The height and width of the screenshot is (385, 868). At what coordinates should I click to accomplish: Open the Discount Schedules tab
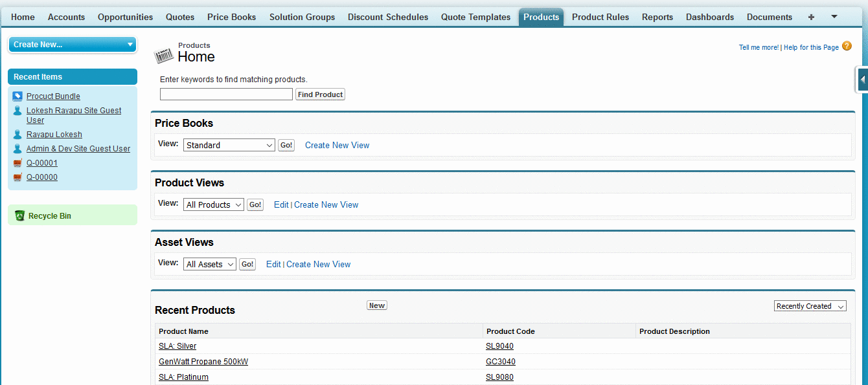[387, 17]
